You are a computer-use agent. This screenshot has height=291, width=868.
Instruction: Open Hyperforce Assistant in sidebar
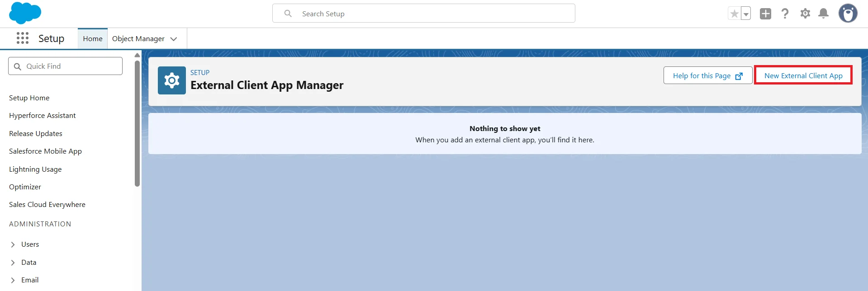[43, 116]
